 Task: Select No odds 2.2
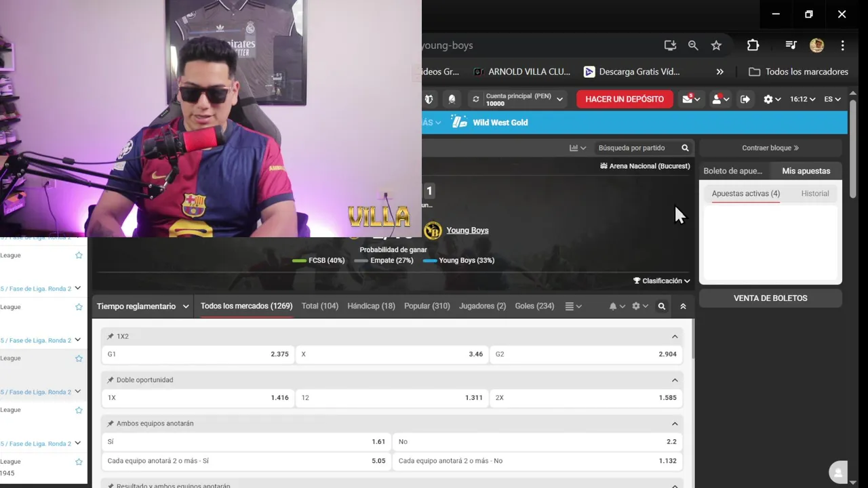pos(538,441)
